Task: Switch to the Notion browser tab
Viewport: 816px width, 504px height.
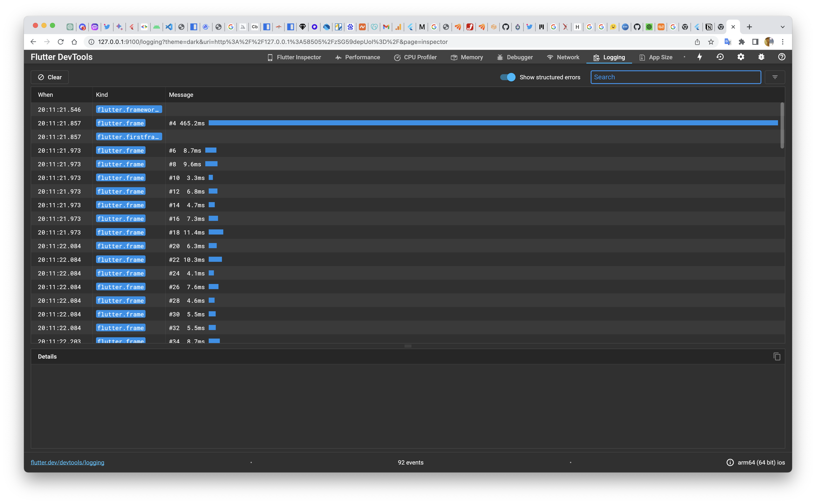Action: point(709,27)
